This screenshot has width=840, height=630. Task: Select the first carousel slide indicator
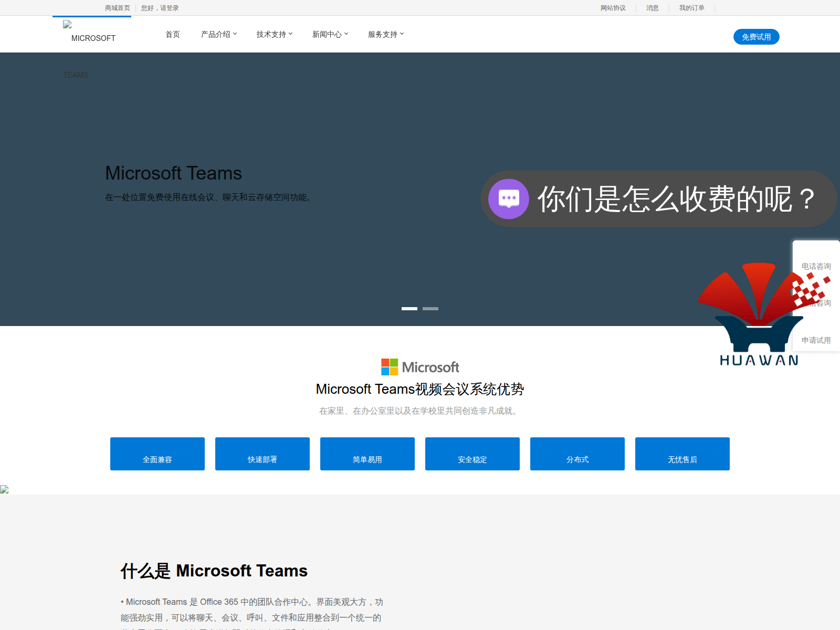pyautogui.click(x=409, y=309)
